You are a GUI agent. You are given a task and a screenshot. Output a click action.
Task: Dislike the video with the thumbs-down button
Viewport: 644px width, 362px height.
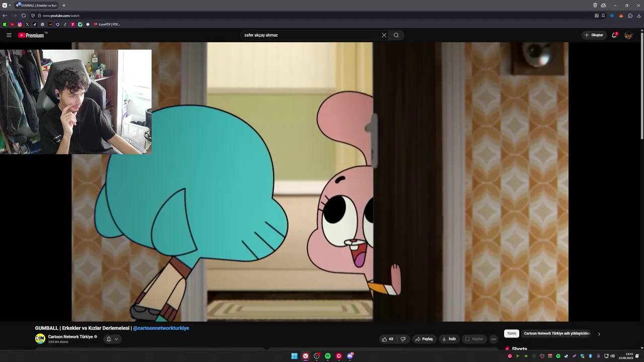[403, 339]
